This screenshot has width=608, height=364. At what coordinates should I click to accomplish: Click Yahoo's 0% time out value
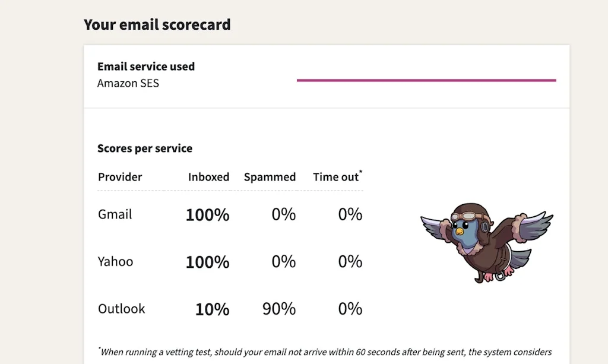[x=350, y=261]
